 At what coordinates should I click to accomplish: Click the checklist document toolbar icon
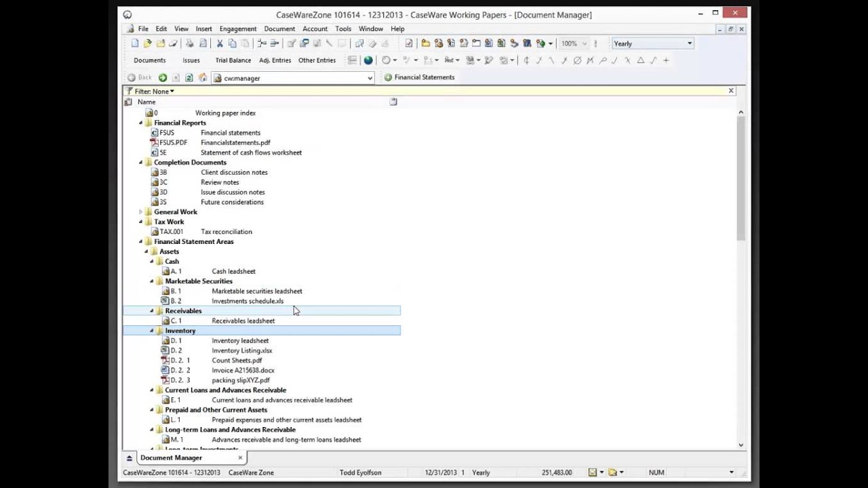[x=409, y=43]
